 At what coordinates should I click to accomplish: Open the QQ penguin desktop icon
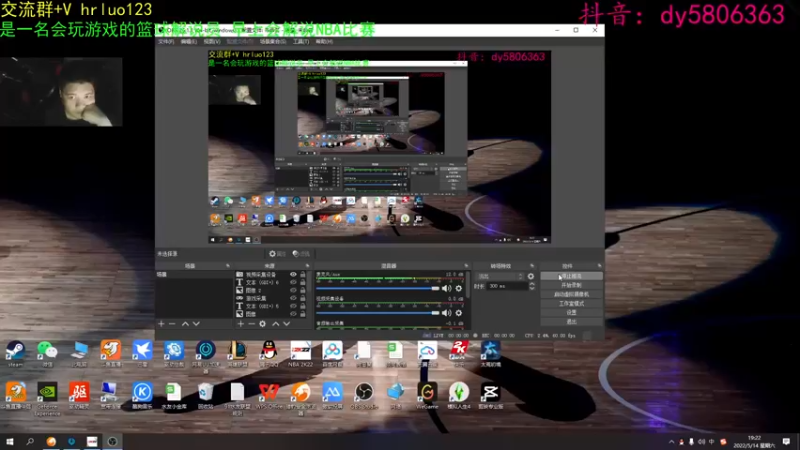pyautogui.click(x=269, y=354)
